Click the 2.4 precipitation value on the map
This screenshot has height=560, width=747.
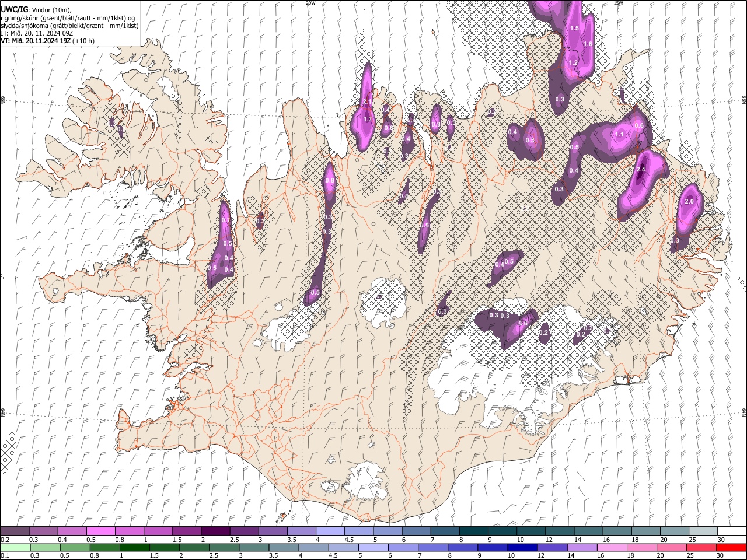coord(641,169)
